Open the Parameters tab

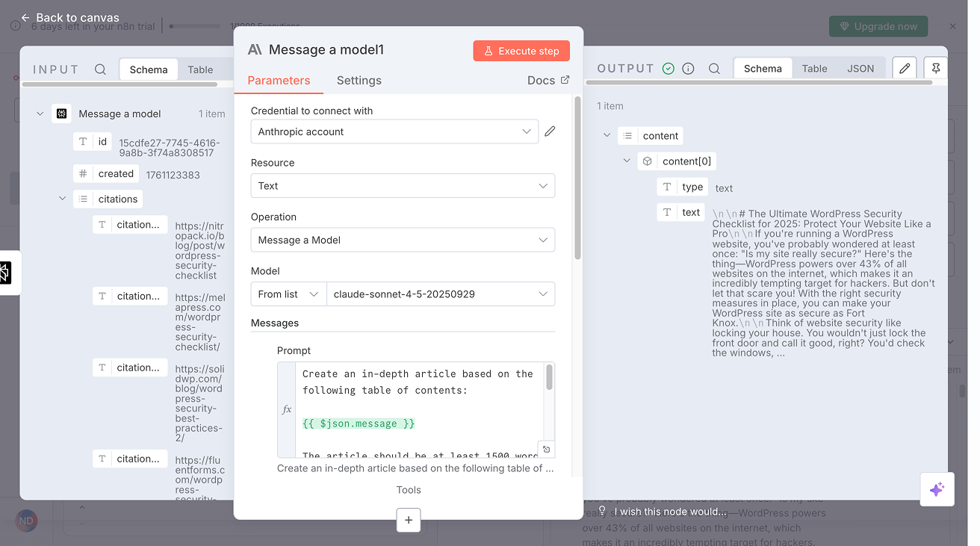(279, 80)
